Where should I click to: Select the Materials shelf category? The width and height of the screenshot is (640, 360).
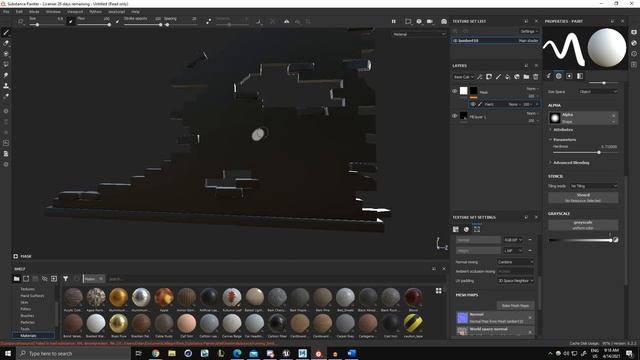point(33,336)
